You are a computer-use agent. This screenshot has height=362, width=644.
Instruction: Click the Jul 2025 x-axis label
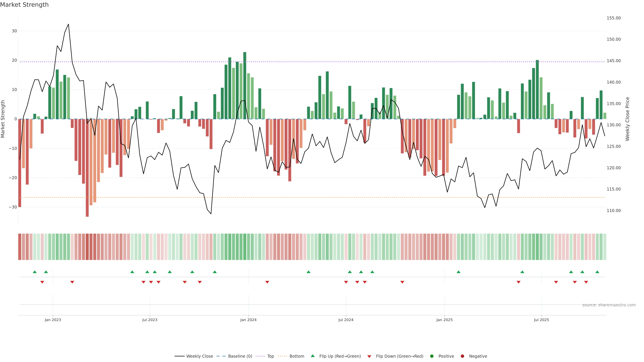click(x=541, y=320)
